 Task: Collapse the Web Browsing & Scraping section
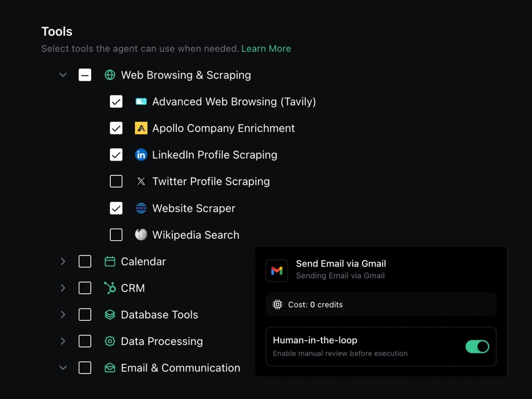coord(63,75)
